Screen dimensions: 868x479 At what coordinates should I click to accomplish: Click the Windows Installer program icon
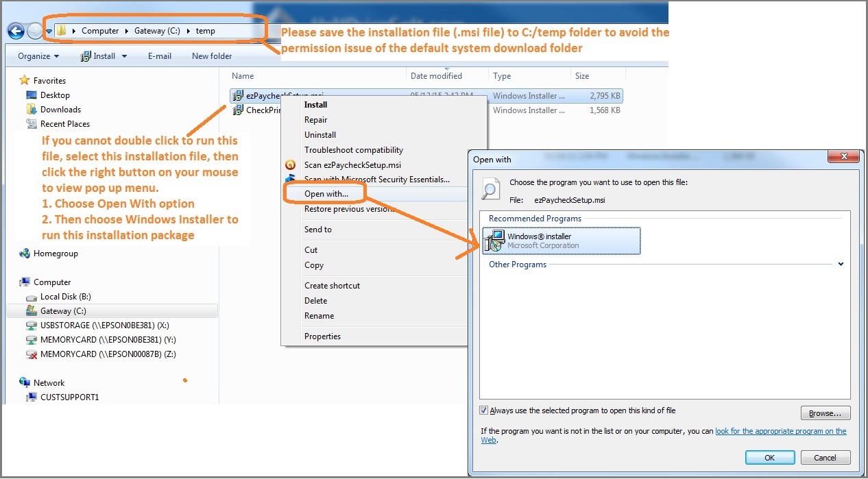click(493, 241)
